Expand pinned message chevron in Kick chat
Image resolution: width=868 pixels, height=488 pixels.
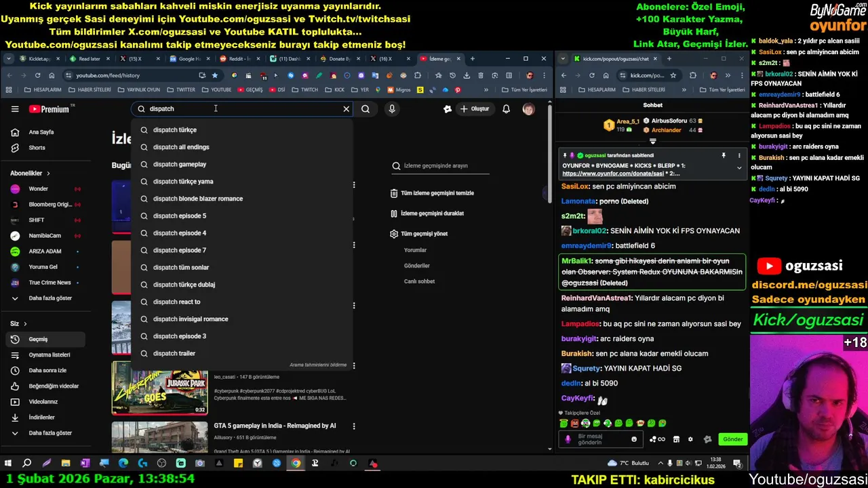pos(739,167)
